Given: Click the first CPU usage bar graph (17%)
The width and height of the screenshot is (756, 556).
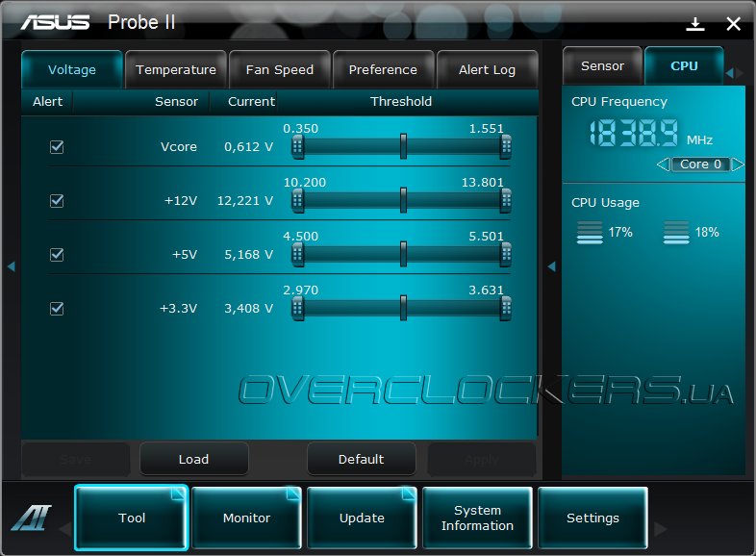Looking at the screenshot, I should (x=590, y=233).
